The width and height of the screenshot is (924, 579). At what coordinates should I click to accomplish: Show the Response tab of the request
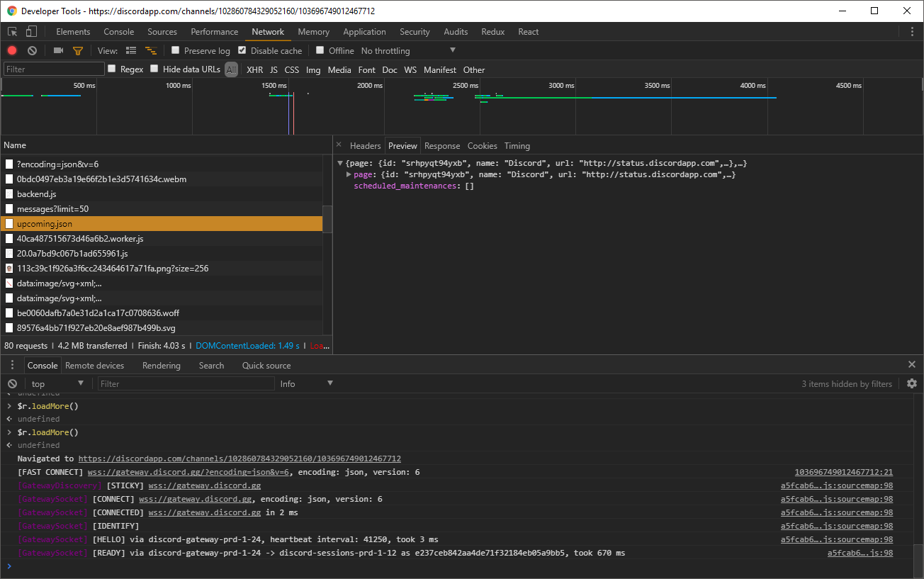(442, 145)
